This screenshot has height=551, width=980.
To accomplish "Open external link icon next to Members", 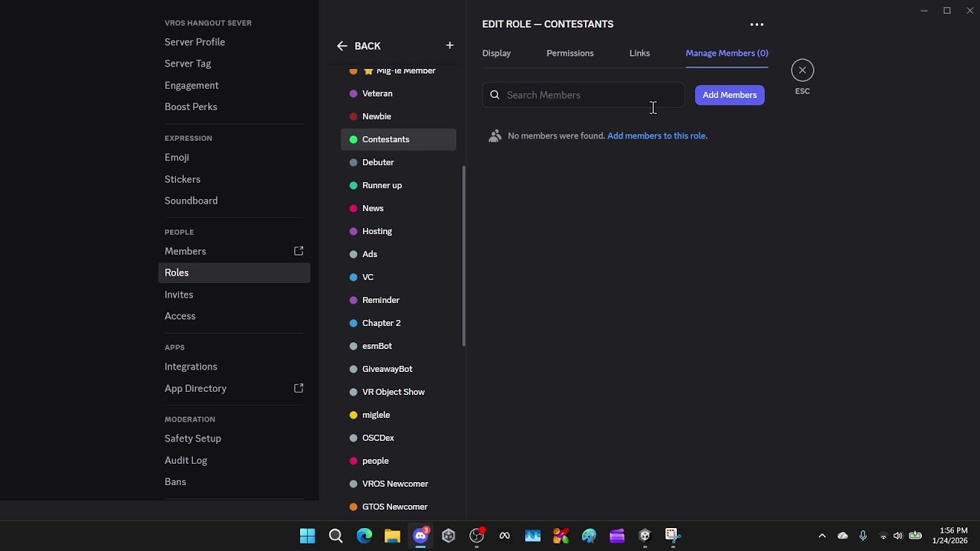I will click(299, 251).
